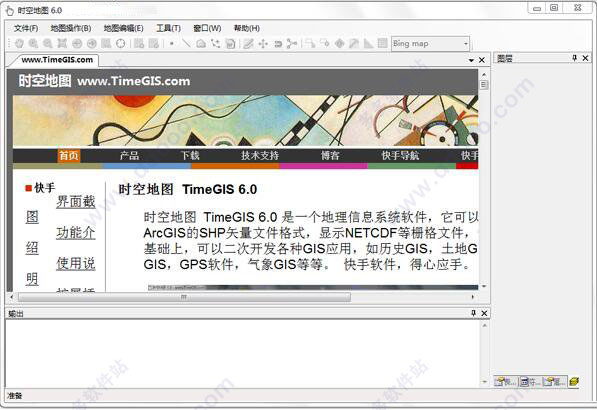Click the scissors split tool icon
Viewport: 597px width, 410px height.
click(x=292, y=44)
